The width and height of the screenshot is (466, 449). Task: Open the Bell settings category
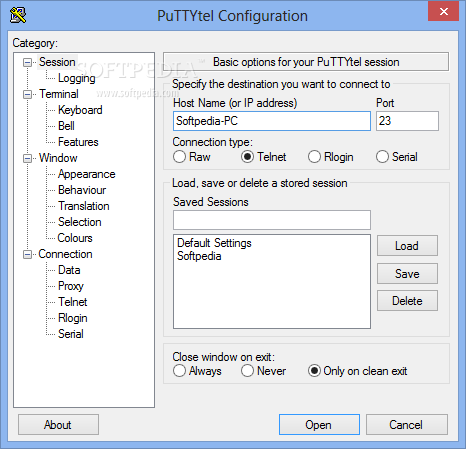coord(66,126)
